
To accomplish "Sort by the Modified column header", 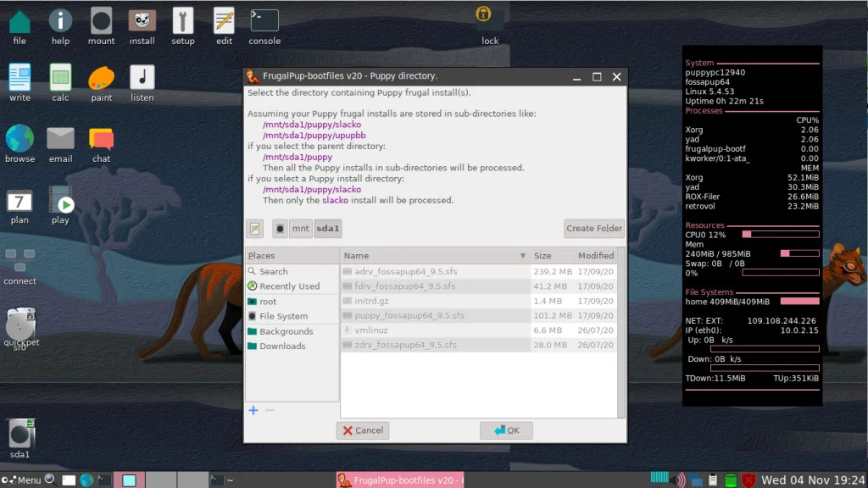I will click(x=596, y=256).
